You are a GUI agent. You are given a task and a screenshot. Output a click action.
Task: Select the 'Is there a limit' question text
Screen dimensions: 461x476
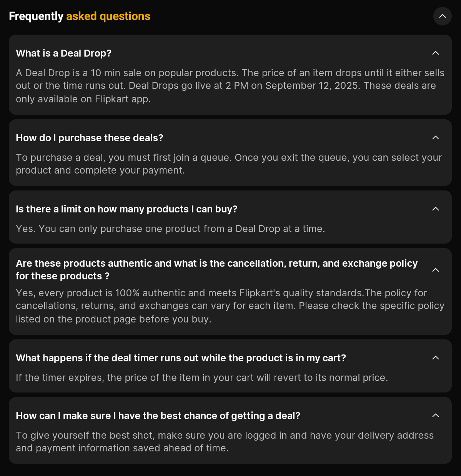click(126, 209)
